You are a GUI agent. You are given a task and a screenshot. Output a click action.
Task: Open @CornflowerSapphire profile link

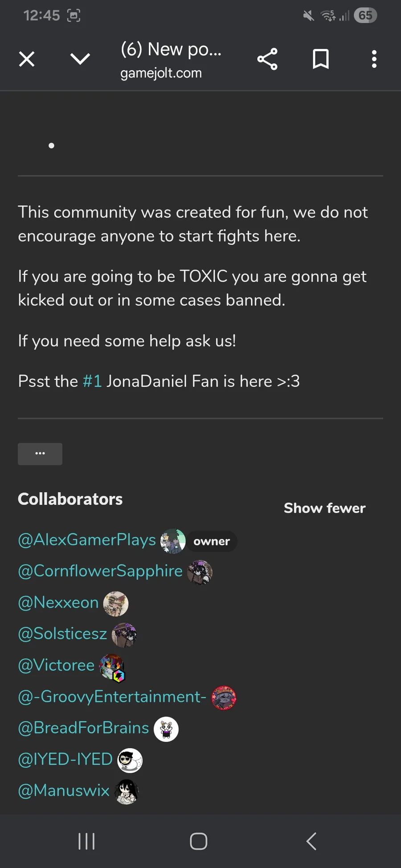100,571
